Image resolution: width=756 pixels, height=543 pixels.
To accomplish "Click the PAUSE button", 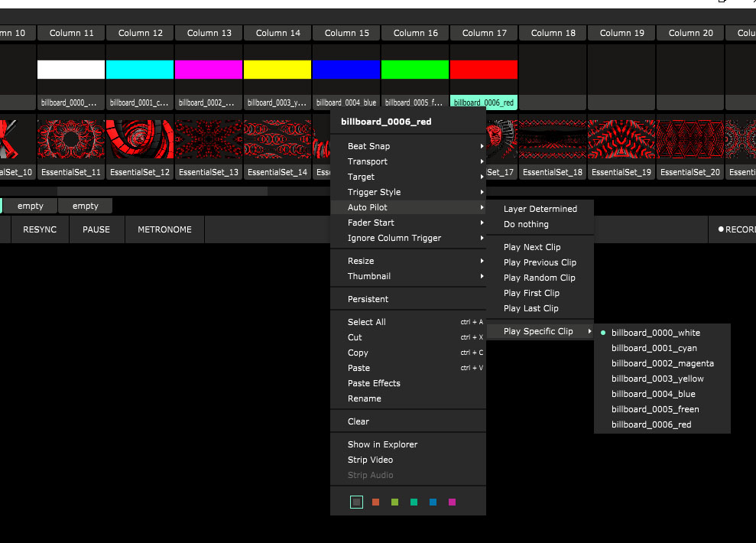I will click(x=96, y=229).
